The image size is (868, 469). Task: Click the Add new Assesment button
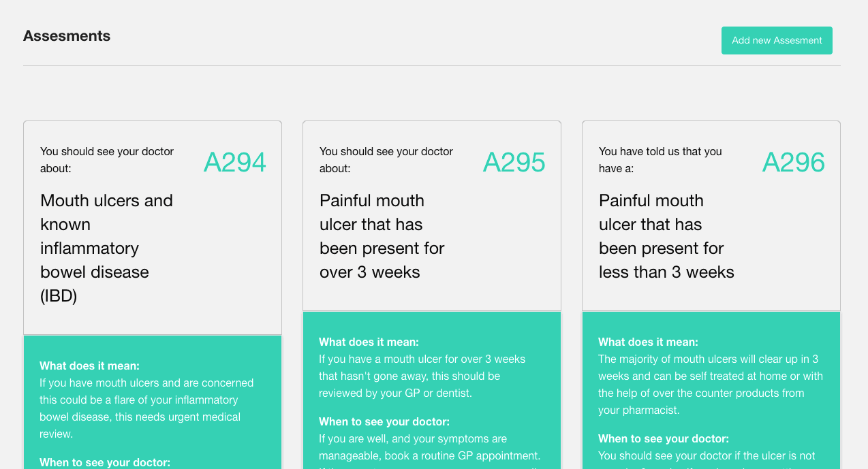coord(777,40)
